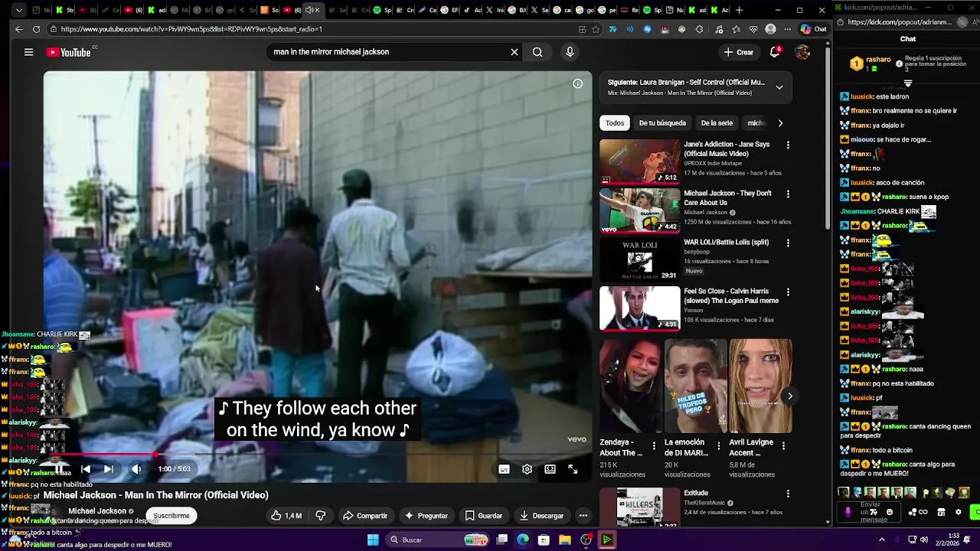The height and width of the screenshot is (551, 980).
Task: Open File Explorer from the taskbar
Action: [564, 540]
